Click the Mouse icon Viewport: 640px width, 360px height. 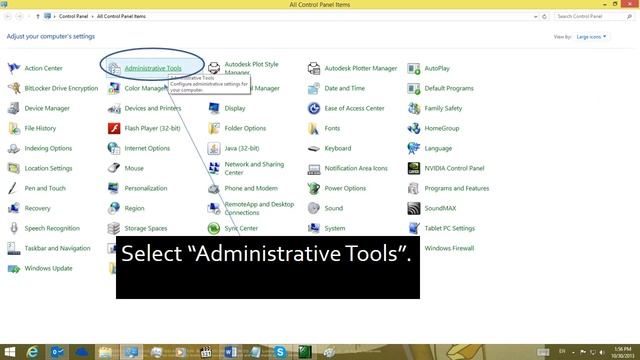pyautogui.click(x=114, y=168)
